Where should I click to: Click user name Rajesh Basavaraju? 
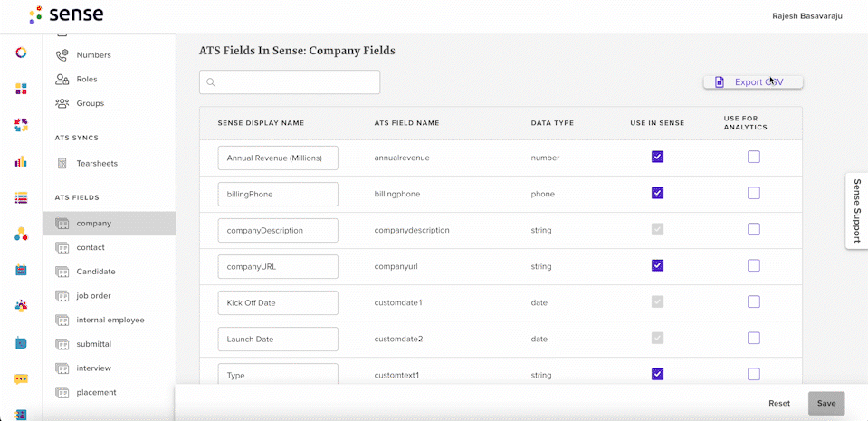[807, 16]
